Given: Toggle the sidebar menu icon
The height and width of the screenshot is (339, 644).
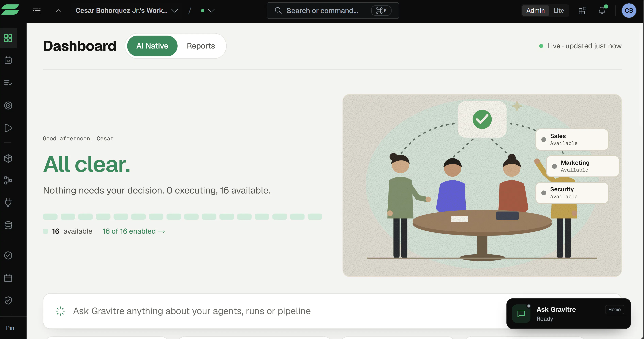Looking at the screenshot, I should [x=37, y=11].
